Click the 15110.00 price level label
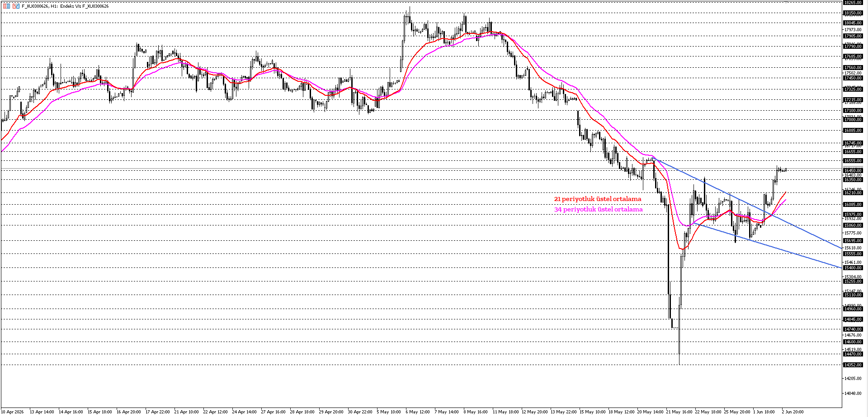The height and width of the screenshot is (417, 868). pyautogui.click(x=853, y=295)
